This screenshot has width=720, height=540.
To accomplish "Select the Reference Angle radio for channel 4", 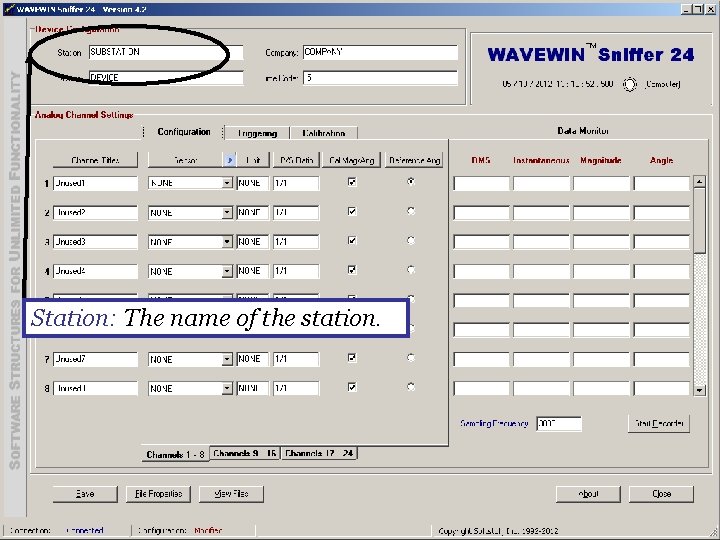I will 411,270.
